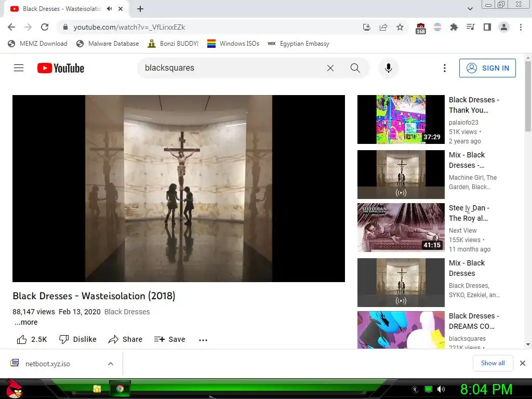
Task: Submit search with magnifier button
Action: (x=355, y=68)
